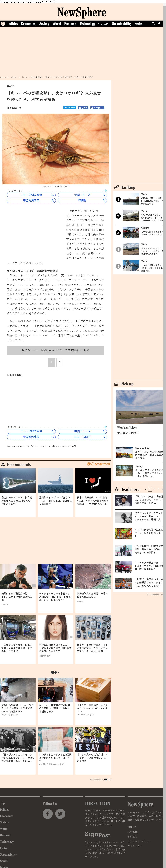Click the Facebook いいね! like button

tap(97, 107)
